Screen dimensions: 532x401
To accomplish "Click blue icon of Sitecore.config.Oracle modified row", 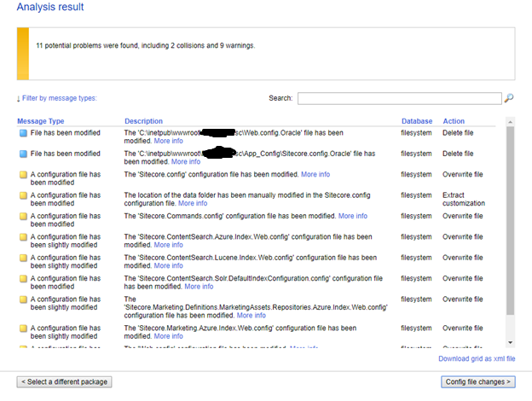I will (23, 154).
